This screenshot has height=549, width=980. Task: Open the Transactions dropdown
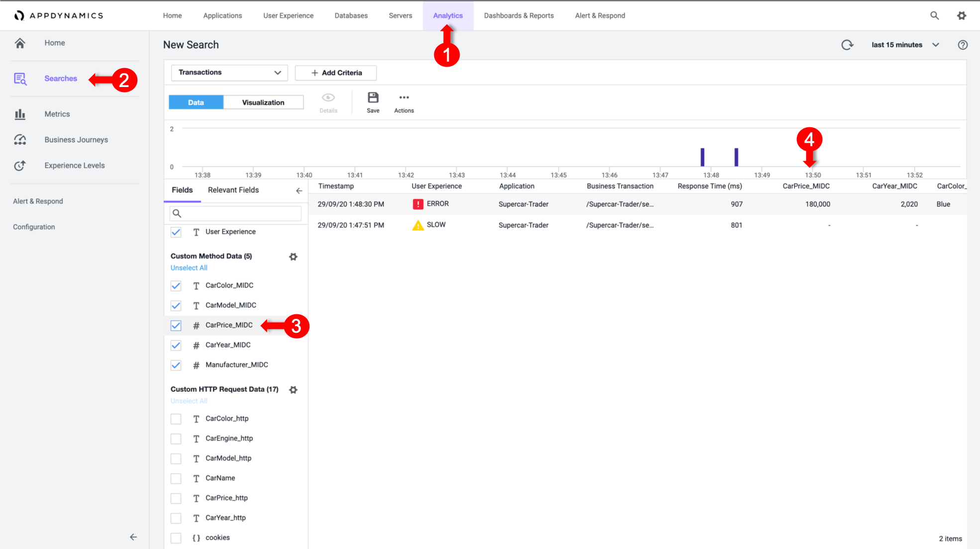tap(229, 73)
